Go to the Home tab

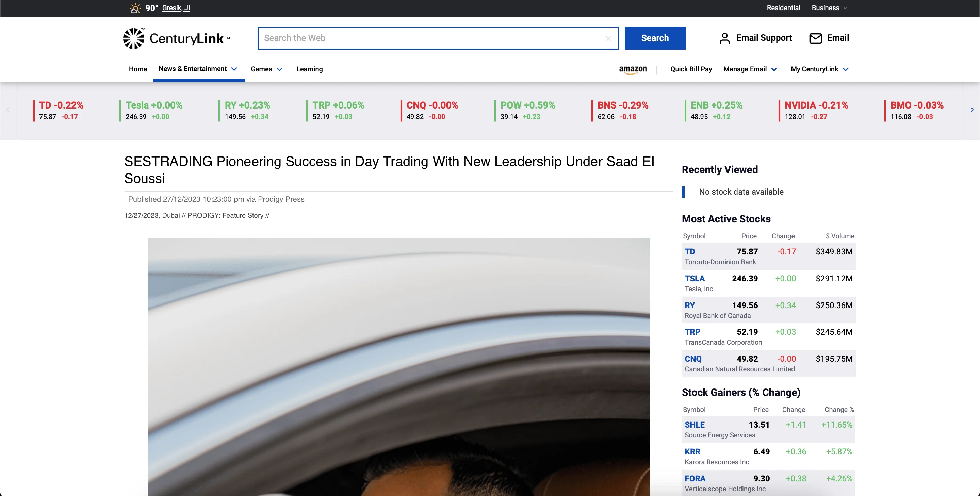(x=138, y=69)
